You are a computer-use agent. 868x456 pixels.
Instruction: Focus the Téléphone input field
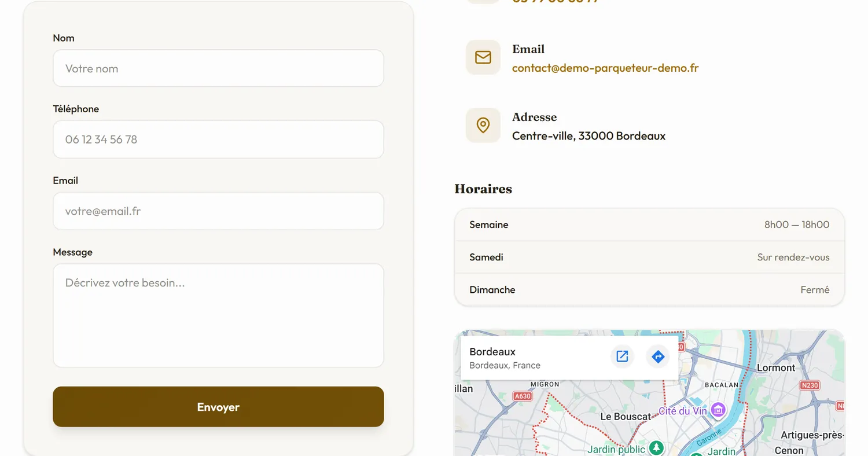218,139
